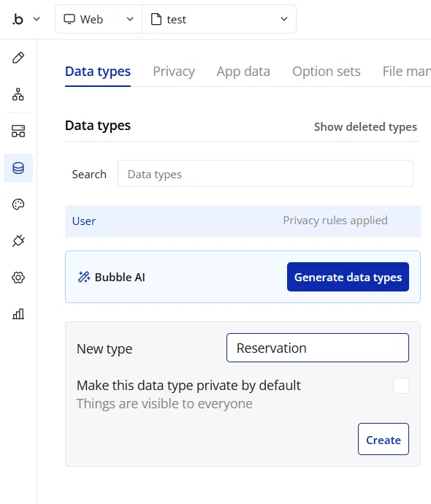The height and width of the screenshot is (504, 431).
Task: Click the Things are visible to everyone text
Action: pos(164,404)
